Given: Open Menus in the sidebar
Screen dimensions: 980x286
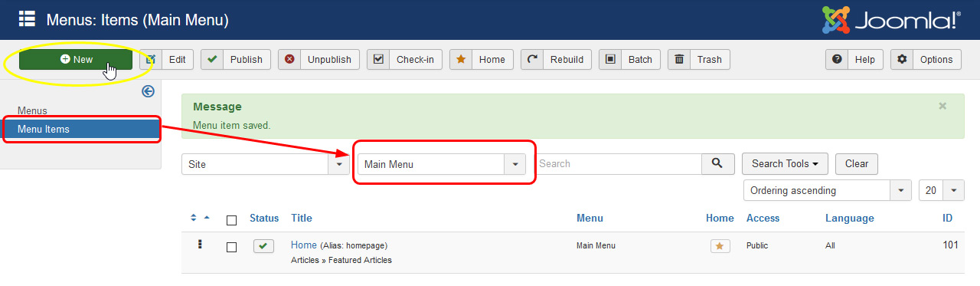Looking at the screenshot, I should click(x=32, y=110).
